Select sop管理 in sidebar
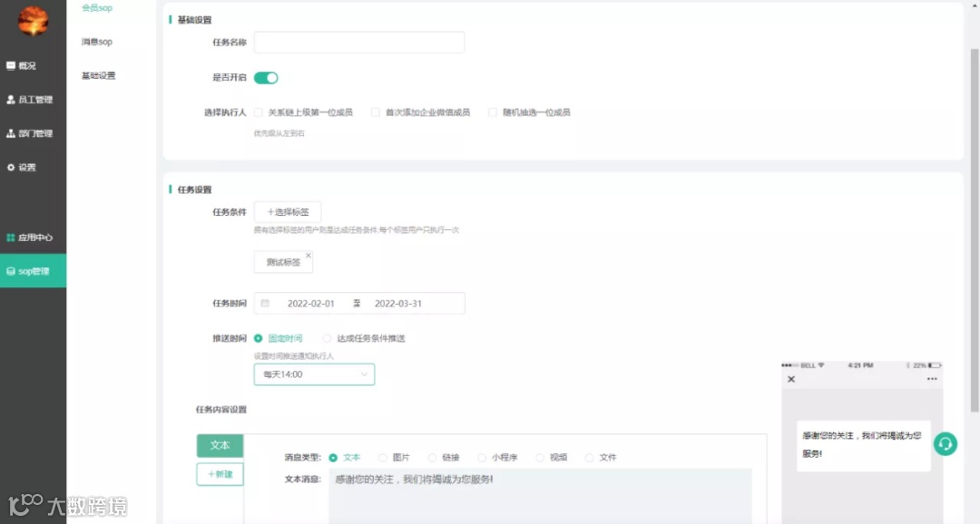The width and height of the screenshot is (980, 524). click(x=33, y=271)
